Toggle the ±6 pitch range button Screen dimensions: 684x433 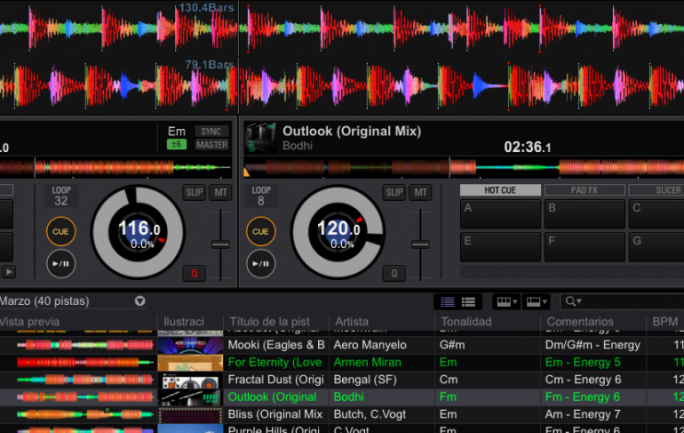tap(177, 145)
